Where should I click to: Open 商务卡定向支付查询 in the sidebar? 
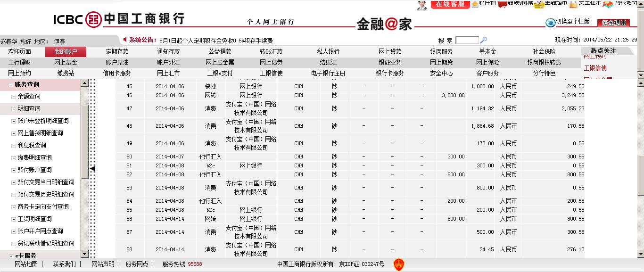click(43, 206)
